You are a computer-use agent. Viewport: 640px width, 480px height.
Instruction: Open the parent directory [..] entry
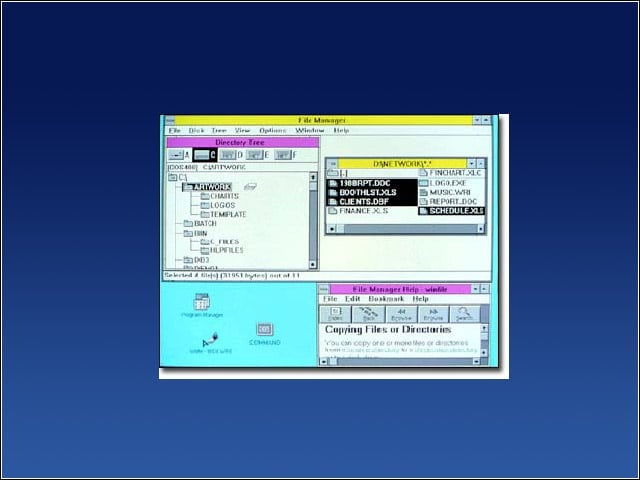[x=338, y=173]
